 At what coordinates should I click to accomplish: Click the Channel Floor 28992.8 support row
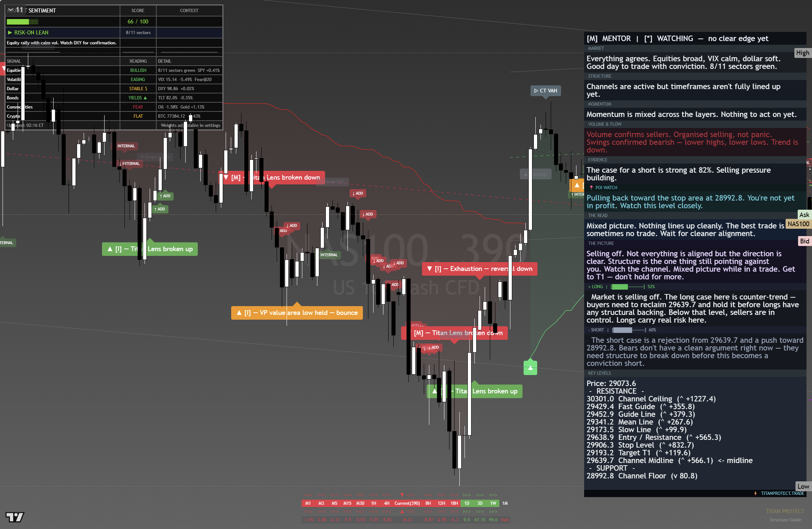642,476
